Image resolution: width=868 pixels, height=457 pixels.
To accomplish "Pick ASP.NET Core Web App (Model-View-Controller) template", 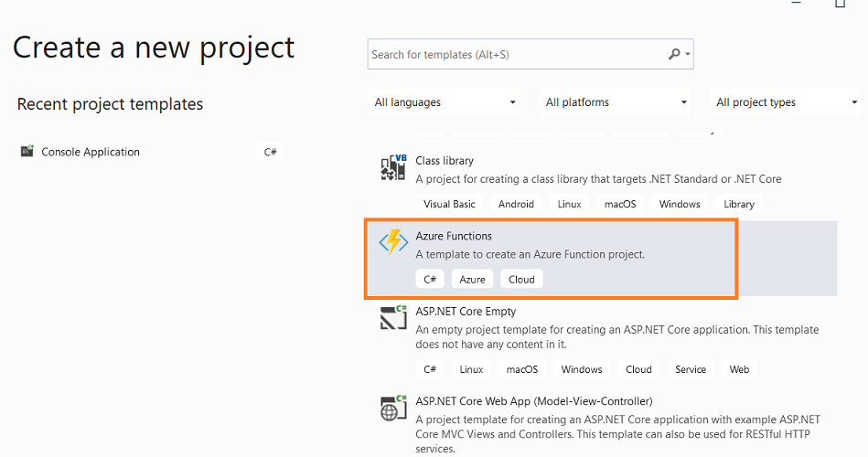I will point(533,401).
